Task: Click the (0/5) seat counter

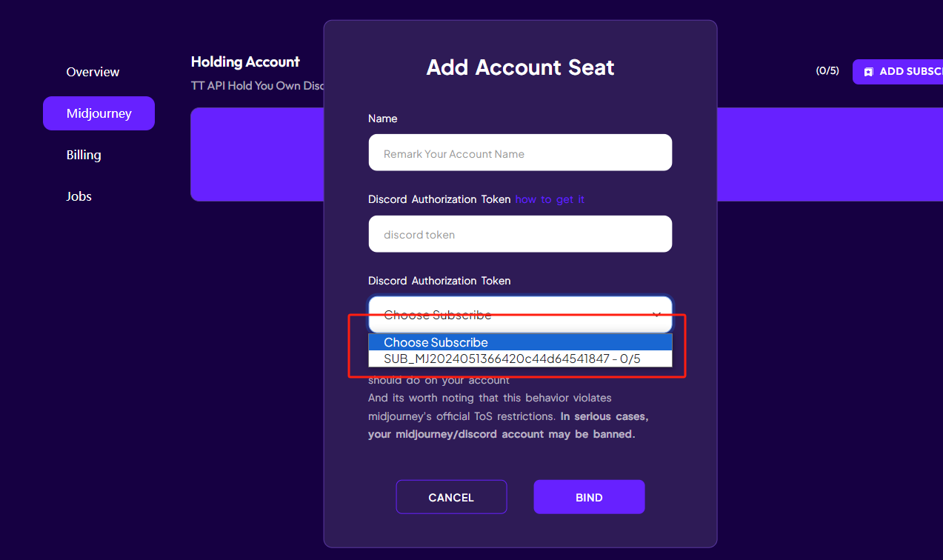Action: point(827,70)
